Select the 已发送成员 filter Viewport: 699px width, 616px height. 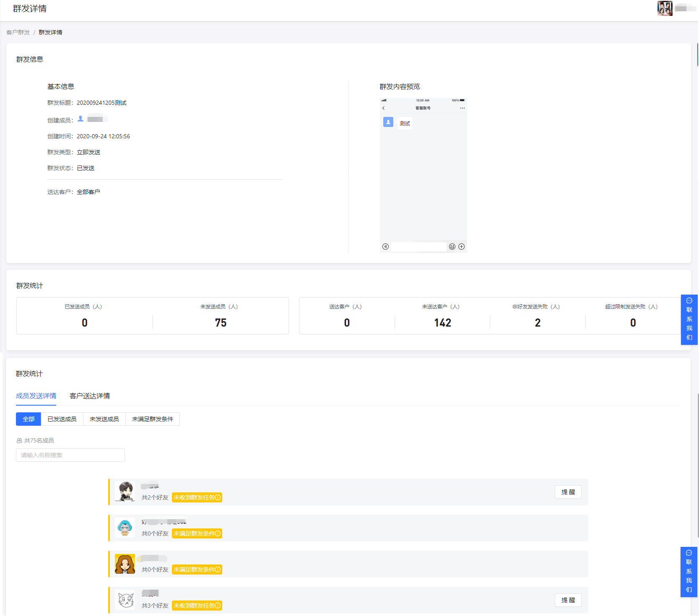(x=62, y=419)
